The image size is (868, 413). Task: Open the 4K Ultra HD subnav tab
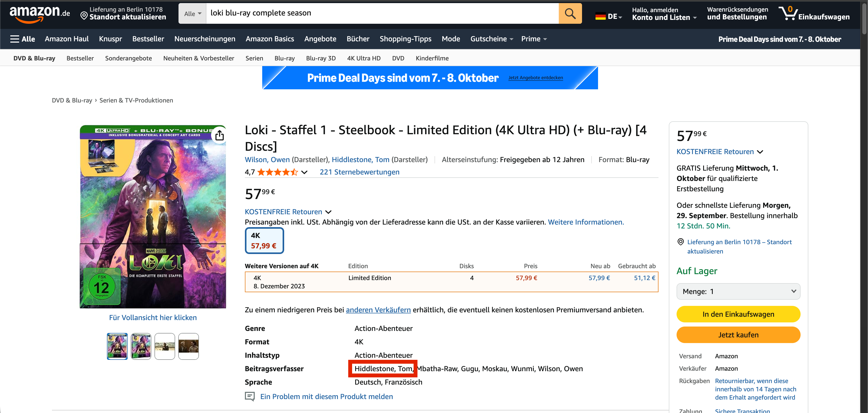pyautogui.click(x=363, y=58)
